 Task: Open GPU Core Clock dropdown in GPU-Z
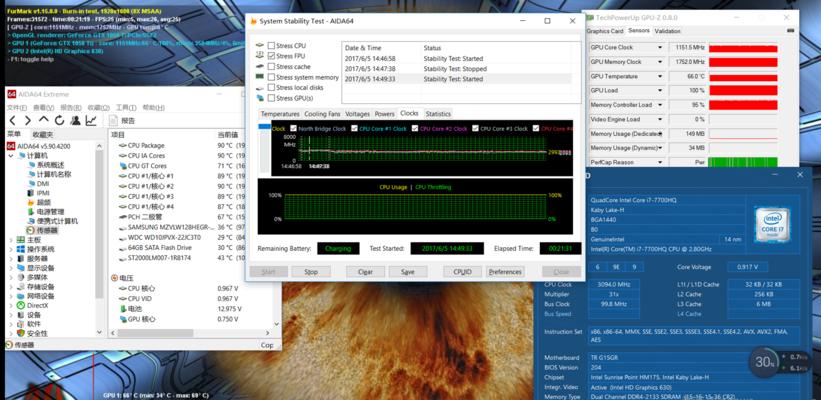pyautogui.click(x=660, y=48)
